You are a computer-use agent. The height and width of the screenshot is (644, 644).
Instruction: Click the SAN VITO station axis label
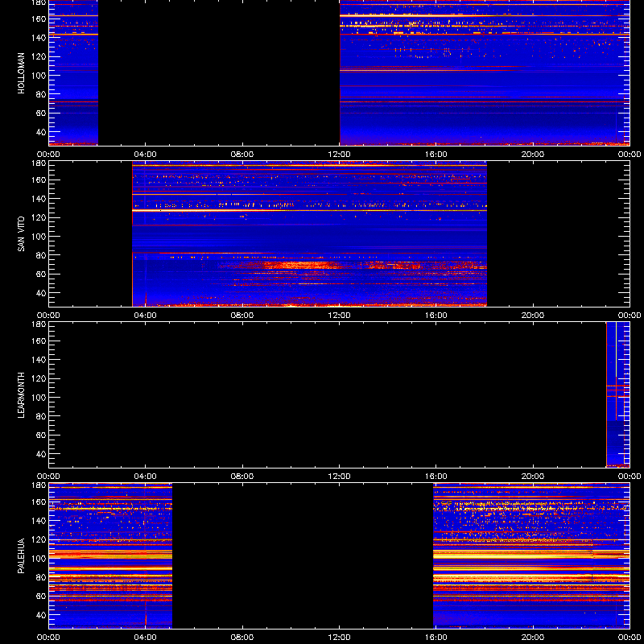(21, 234)
